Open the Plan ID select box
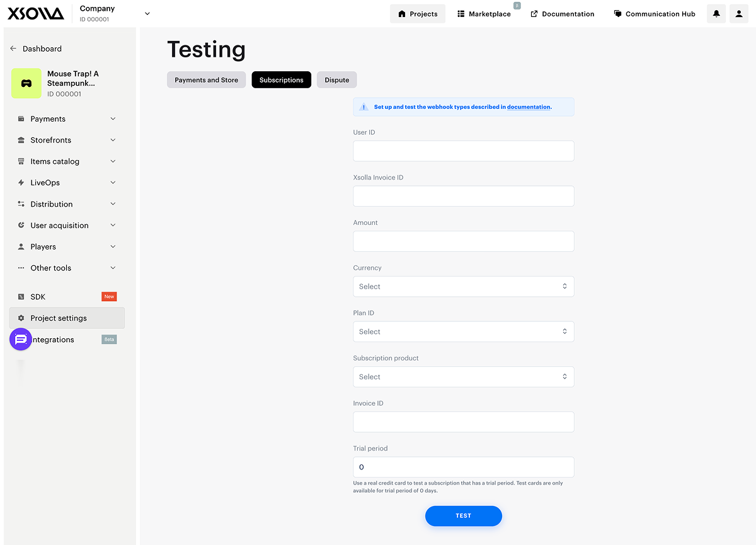 463,332
